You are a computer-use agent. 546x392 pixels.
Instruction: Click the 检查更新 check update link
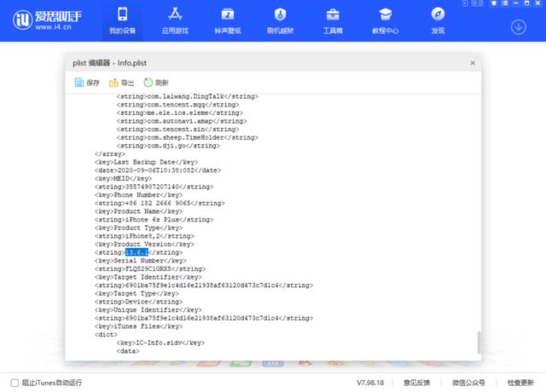(x=520, y=383)
